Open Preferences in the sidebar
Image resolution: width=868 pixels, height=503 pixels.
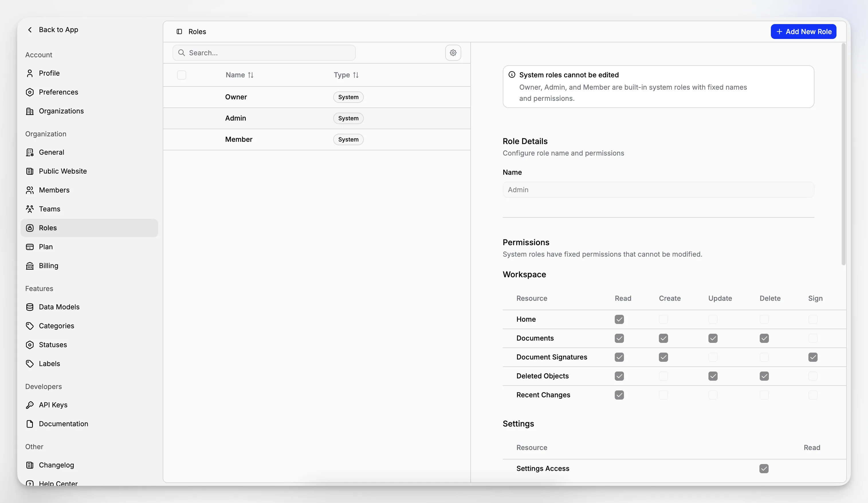coord(89,92)
